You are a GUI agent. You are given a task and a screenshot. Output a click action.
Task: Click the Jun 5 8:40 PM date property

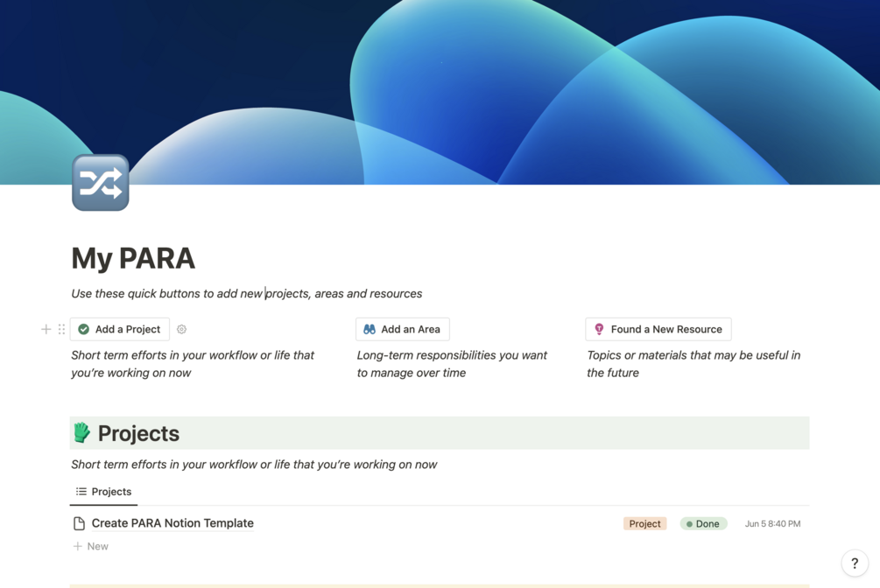(x=773, y=523)
